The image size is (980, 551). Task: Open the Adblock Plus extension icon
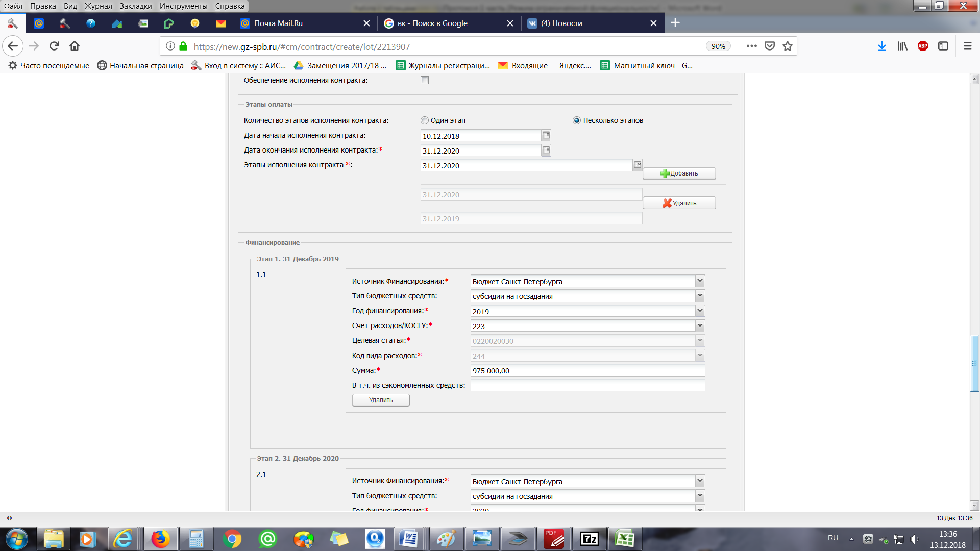[922, 46]
